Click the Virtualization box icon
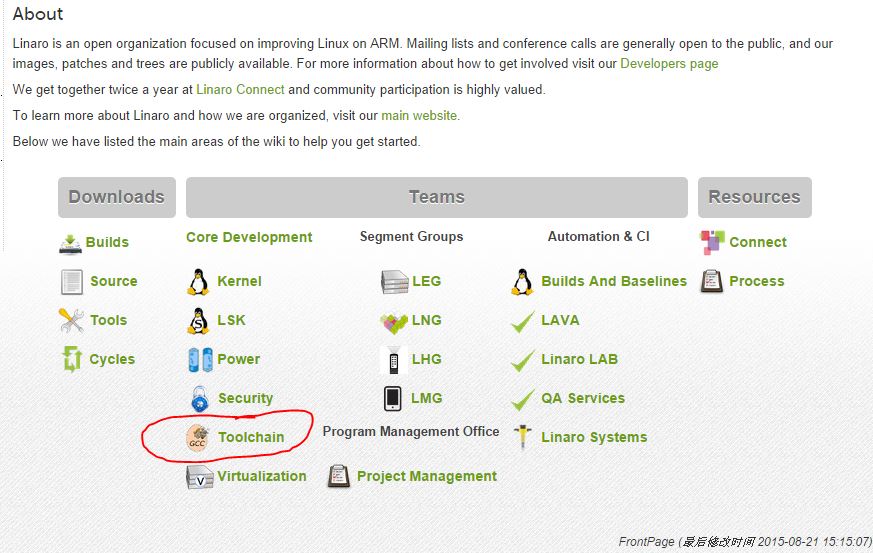The width and height of the screenshot is (873, 553). 200,477
